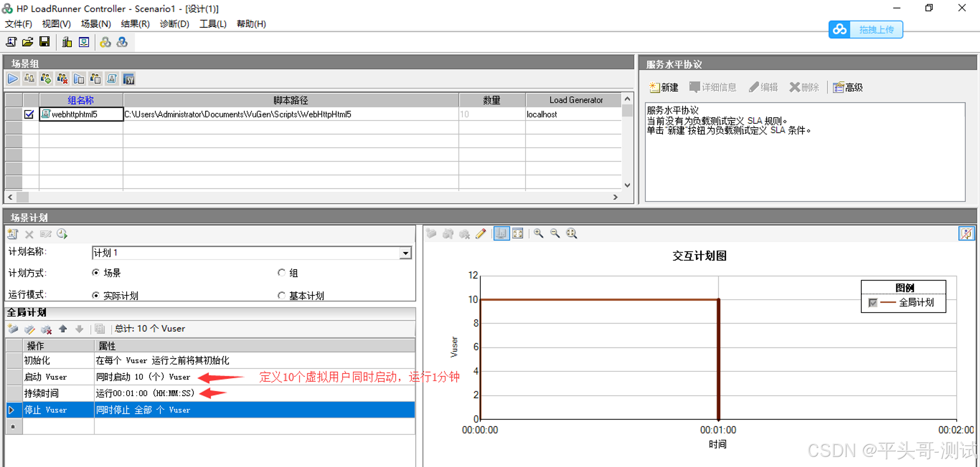Click the monitor screen icon in main toolbar
Screen dimensions: 980x467
[84, 42]
